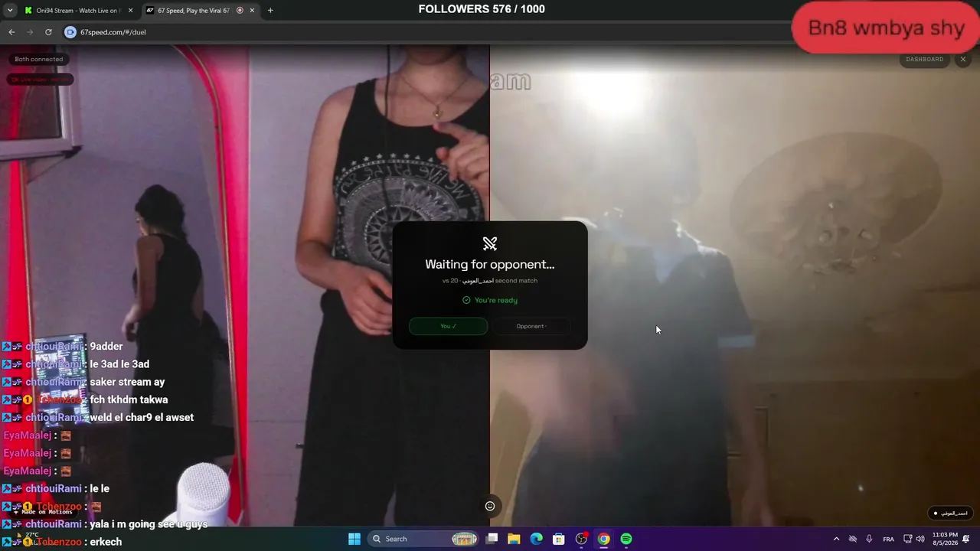Click the crossed swords duel icon
The image size is (980, 551).
point(490,243)
